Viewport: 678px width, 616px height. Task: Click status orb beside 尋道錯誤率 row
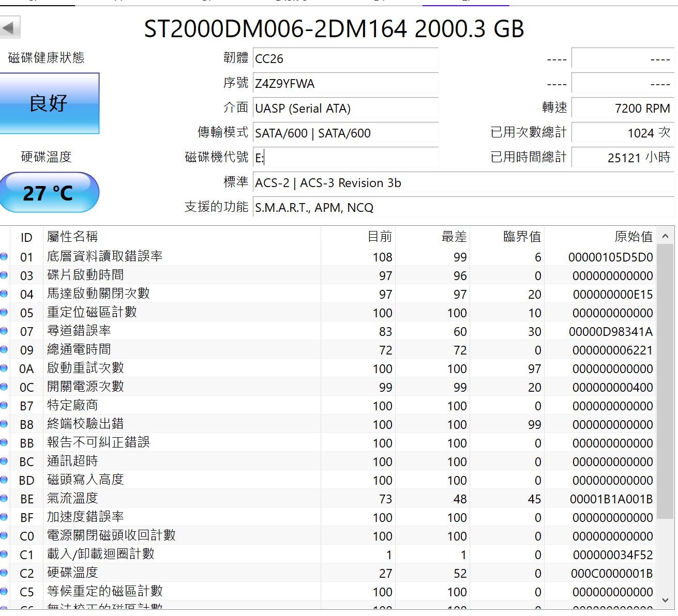pos(4,331)
